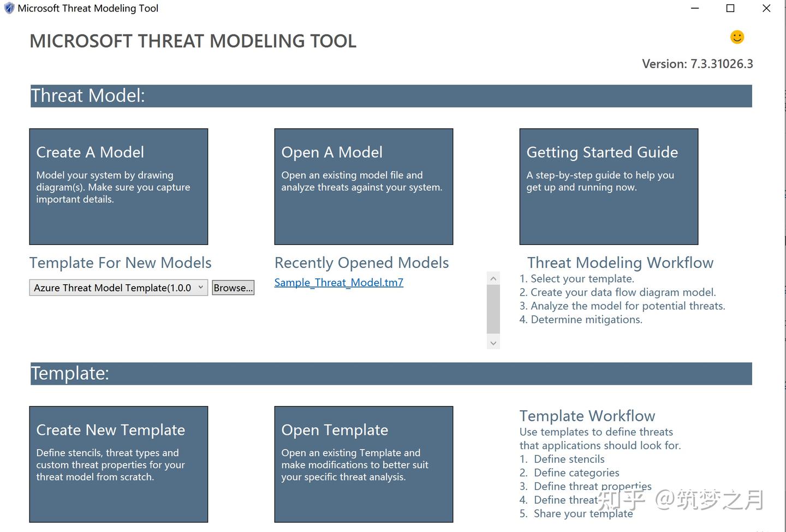Open the smiley feedback icon
This screenshot has height=532, width=786.
[736, 37]
